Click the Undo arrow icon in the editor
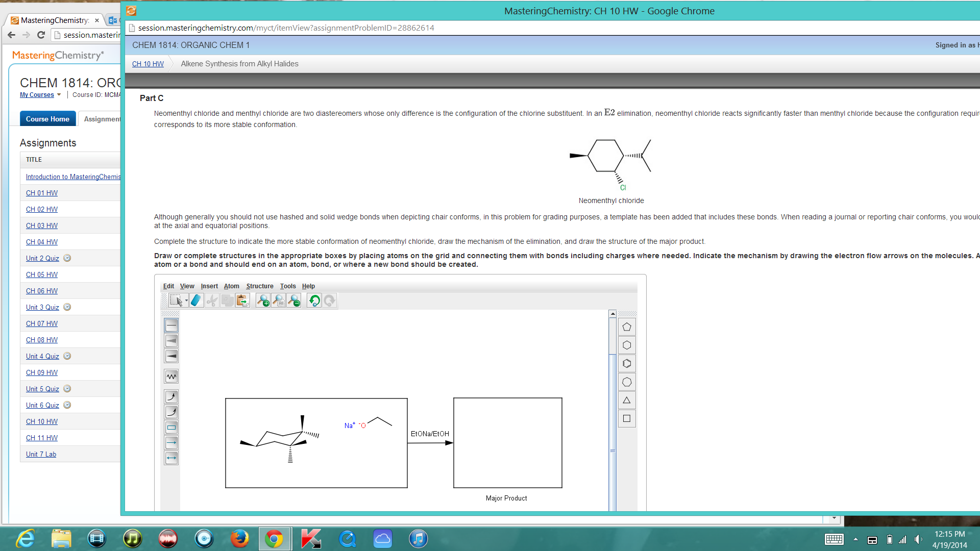Screen dimensions: 980x551 pos(314,300)
